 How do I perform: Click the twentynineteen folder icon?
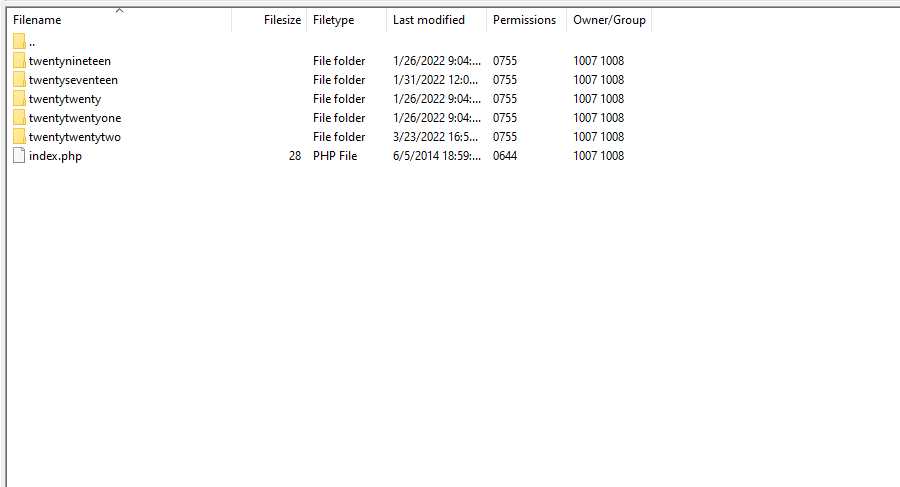19,61
